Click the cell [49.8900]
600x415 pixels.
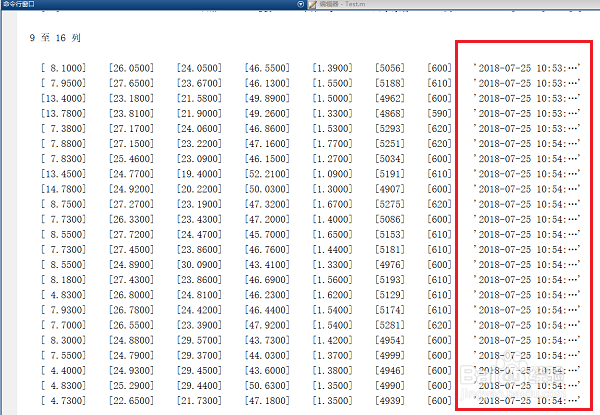[267, 98]
